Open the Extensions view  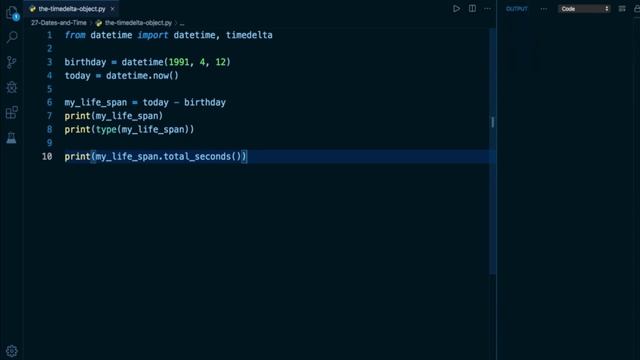pos(12,112)
